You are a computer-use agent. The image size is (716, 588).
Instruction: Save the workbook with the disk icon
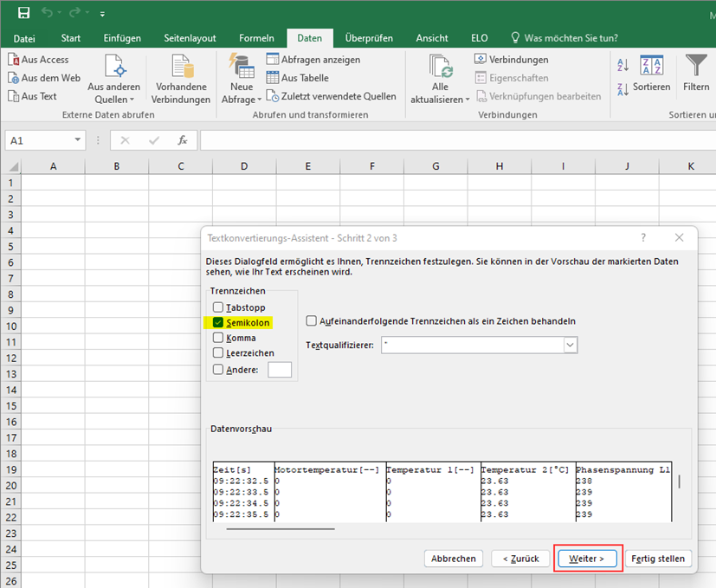23,13
